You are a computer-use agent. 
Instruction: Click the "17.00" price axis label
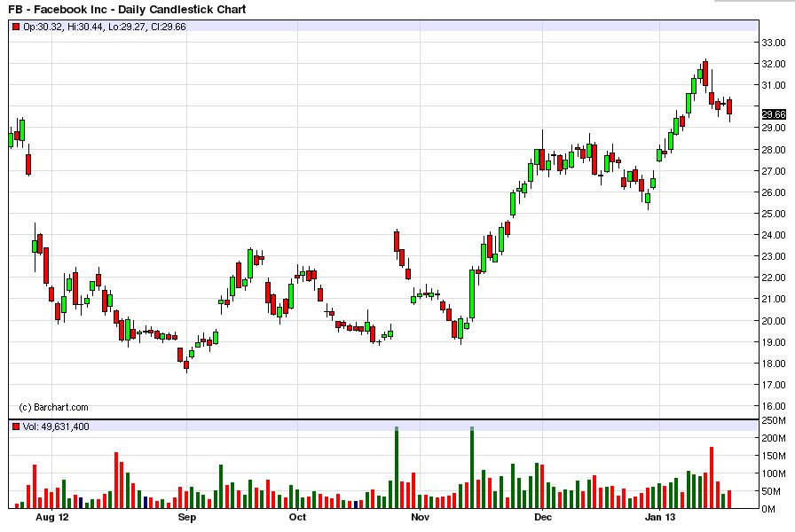774,385
